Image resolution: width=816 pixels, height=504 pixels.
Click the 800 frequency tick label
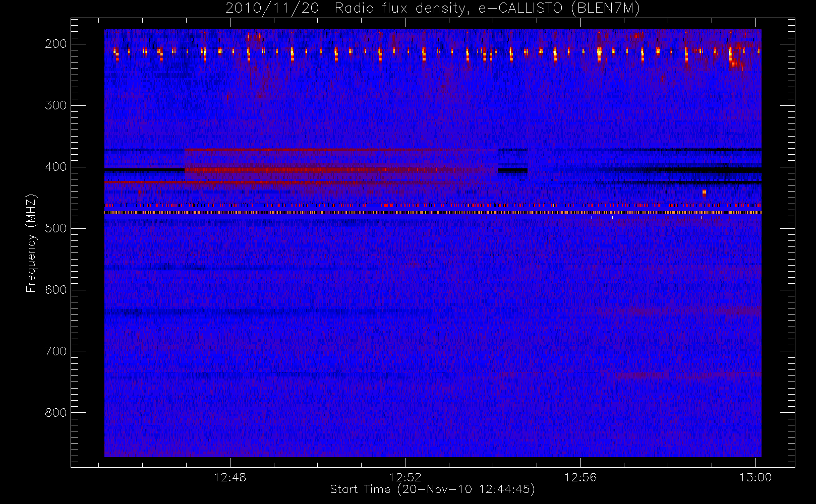[x=56, y=413]
